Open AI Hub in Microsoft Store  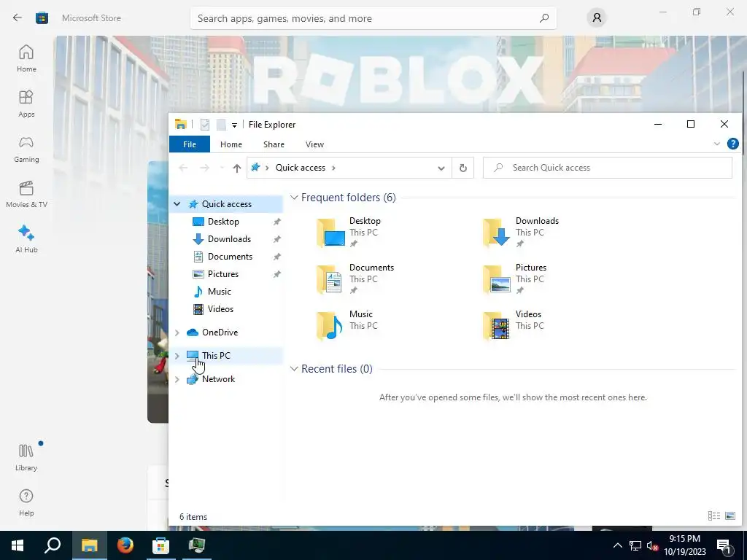(26, 239)
